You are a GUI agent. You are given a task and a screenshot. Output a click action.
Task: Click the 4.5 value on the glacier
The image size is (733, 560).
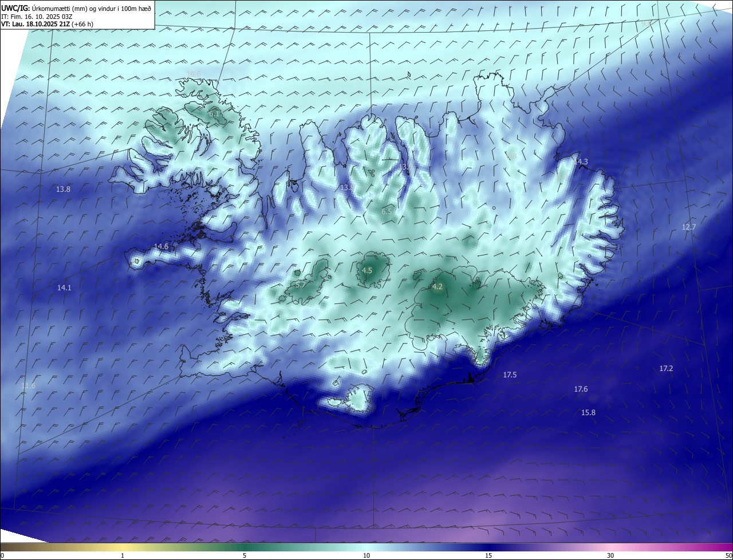click(x=367, y=271)
